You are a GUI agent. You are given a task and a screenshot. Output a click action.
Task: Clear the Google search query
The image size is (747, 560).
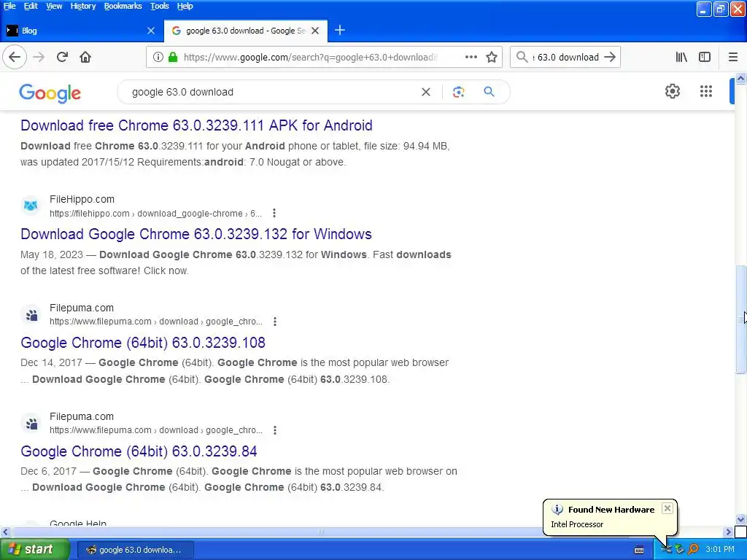pyautogui.click(x=426, y=92)
